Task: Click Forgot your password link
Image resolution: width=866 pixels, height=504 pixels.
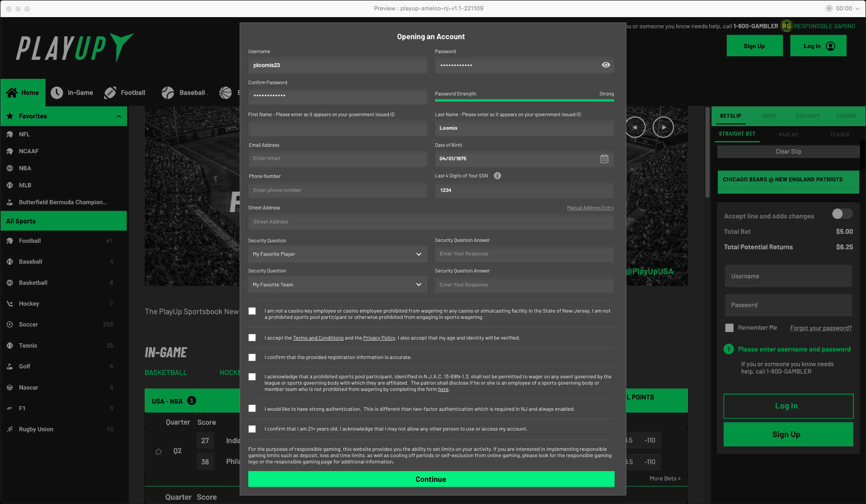Action: pos(821,328)
